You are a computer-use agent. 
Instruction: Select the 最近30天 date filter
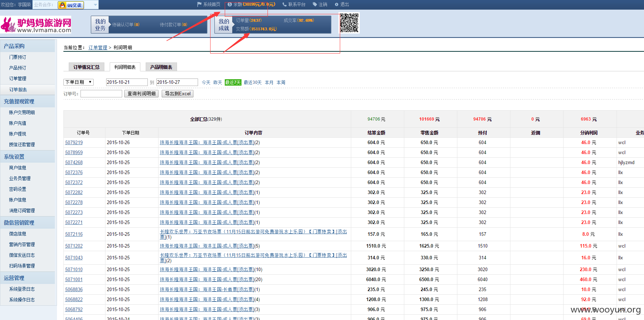point(253,82)
